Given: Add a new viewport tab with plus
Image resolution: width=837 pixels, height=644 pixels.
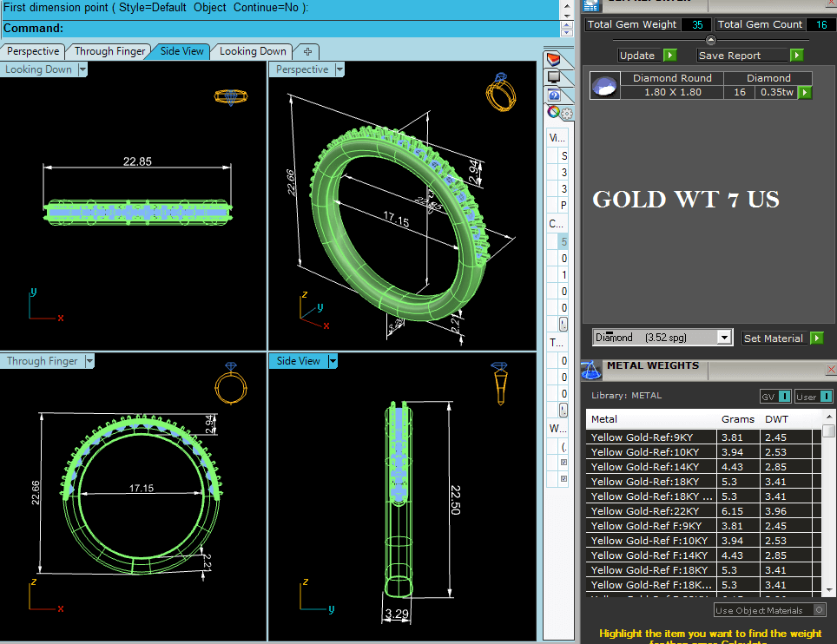Looking at the screenshot, I should (x=307, y=51).
